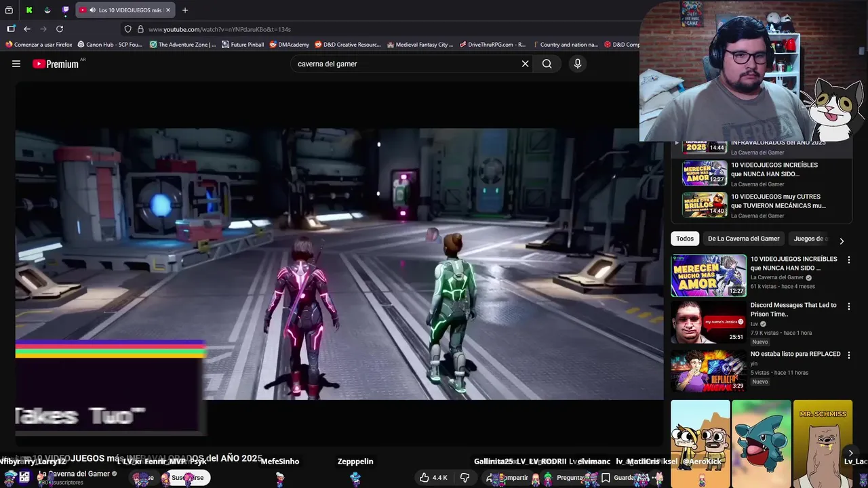The width and height of the screenshot is (868, 488).
Task: Open The Adventure Zone bookmark
Action: (182, 45)
